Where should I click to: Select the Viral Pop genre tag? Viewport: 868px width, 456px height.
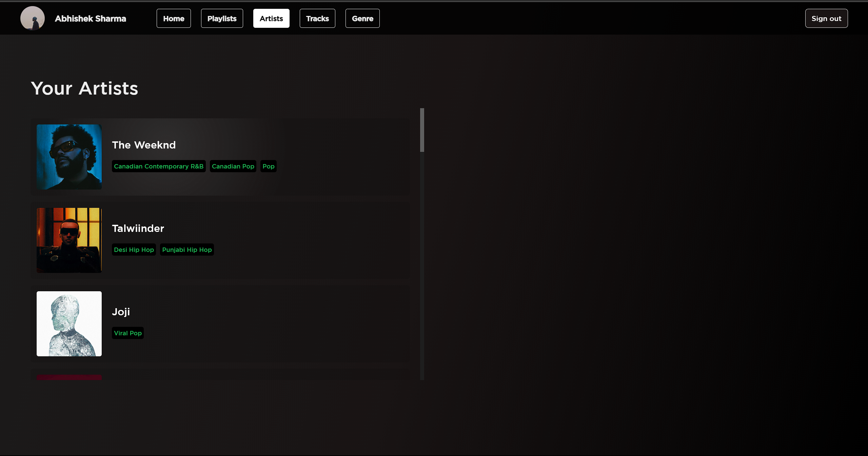point(128,333)
